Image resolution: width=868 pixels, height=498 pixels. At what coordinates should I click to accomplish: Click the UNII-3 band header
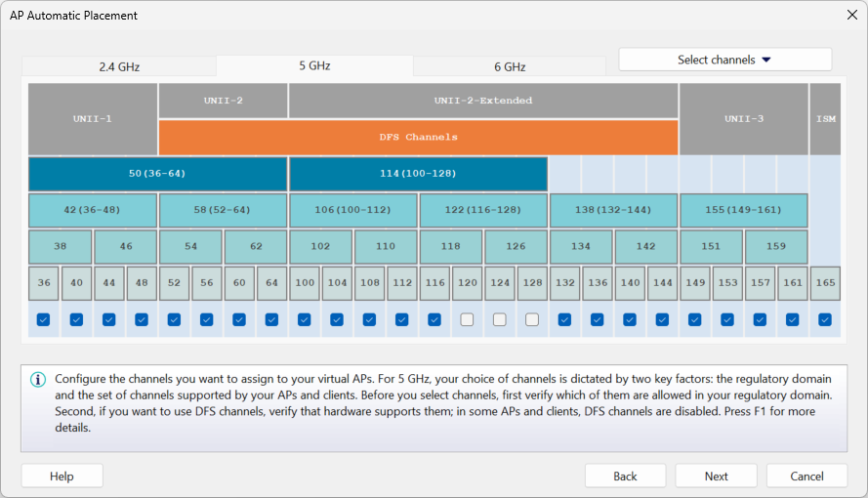[744, 119]
